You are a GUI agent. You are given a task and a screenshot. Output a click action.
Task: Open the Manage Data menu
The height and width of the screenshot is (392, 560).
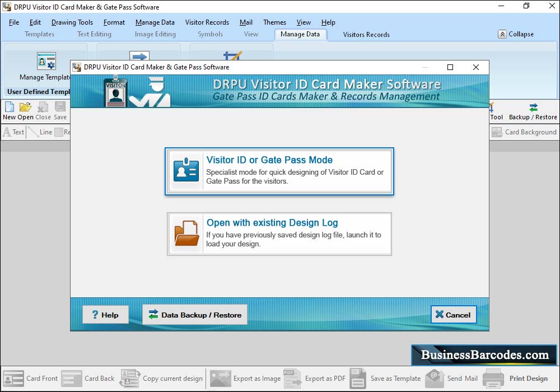[x=155, y=22]
